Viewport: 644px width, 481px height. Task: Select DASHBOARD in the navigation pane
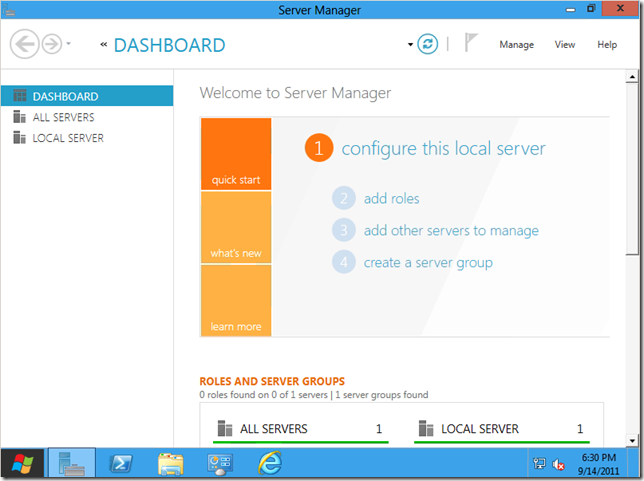[x=87, y=96]
